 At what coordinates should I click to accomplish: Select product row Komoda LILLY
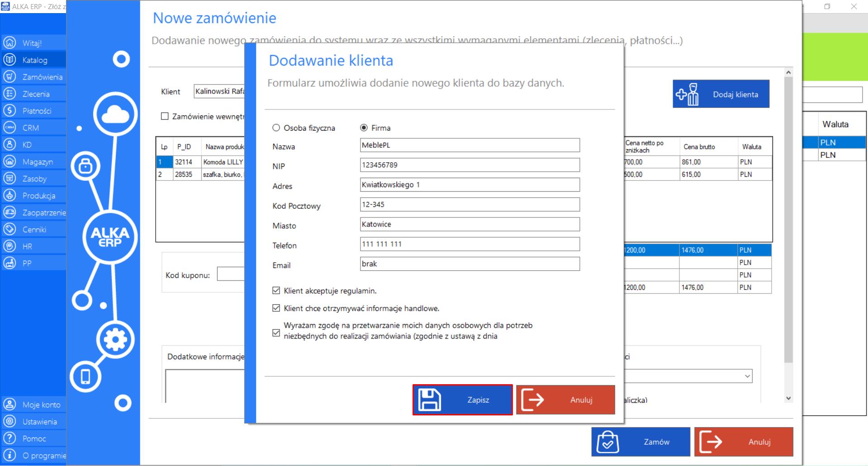tap(200, 162)
